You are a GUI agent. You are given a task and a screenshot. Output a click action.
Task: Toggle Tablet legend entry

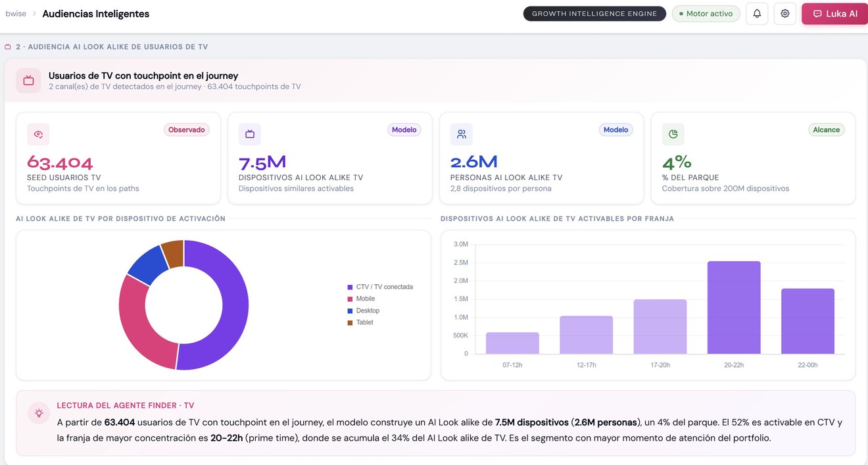(360, 322)
